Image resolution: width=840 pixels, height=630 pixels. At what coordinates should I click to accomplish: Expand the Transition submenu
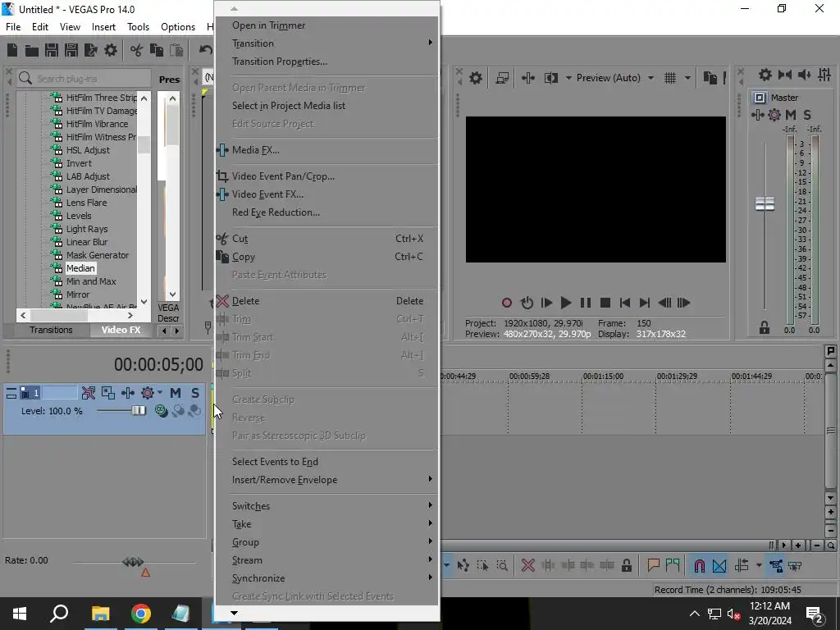[x=326, y=43]
